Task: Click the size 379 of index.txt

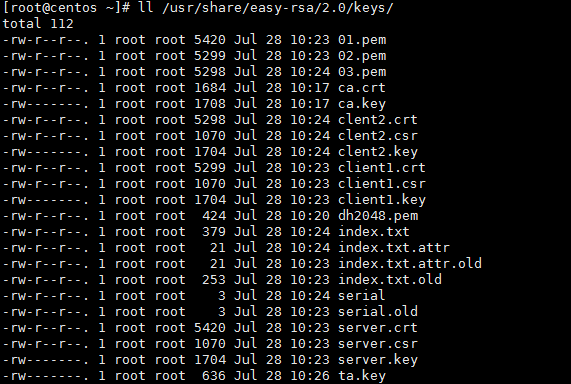Action: click(214, 232)
